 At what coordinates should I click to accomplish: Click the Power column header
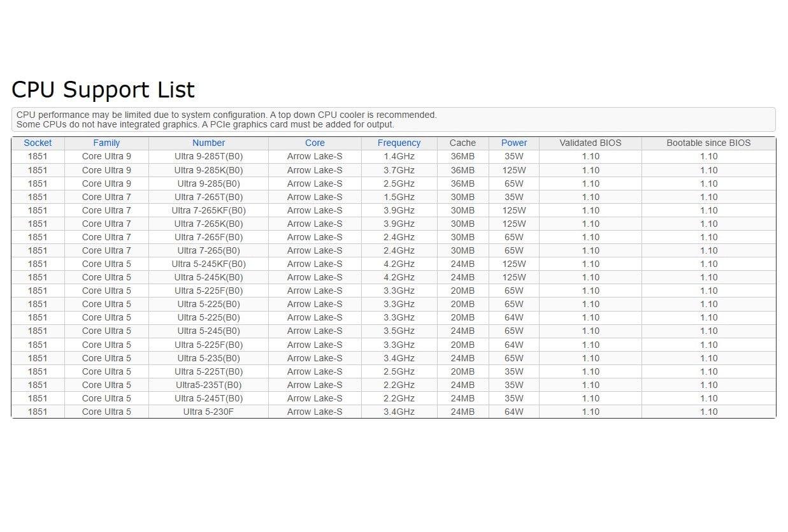(x=513, y=143)
